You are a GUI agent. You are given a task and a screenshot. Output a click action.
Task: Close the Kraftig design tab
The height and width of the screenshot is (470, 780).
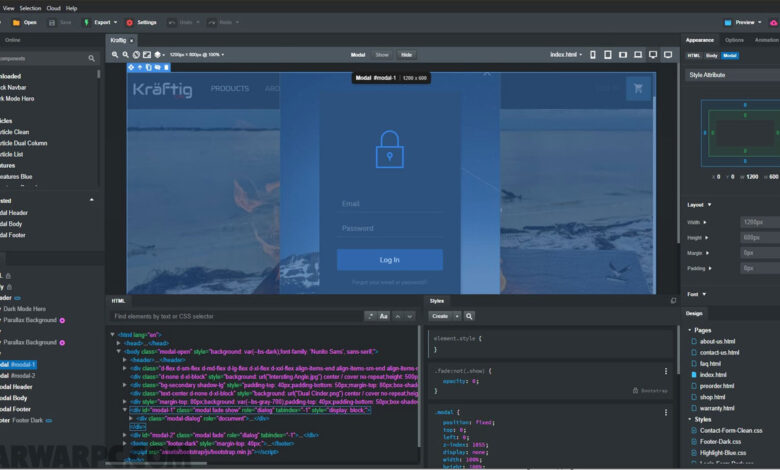(x=131, y=40)
